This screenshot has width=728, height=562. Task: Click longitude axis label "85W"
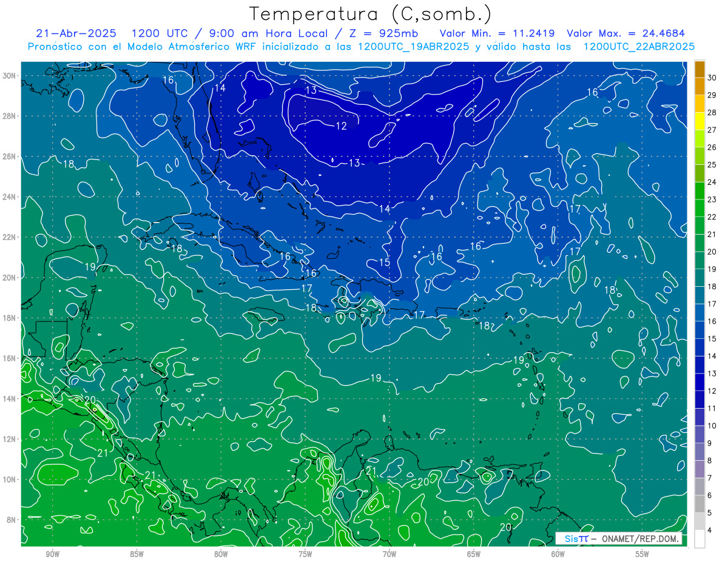tap(137, 554)
